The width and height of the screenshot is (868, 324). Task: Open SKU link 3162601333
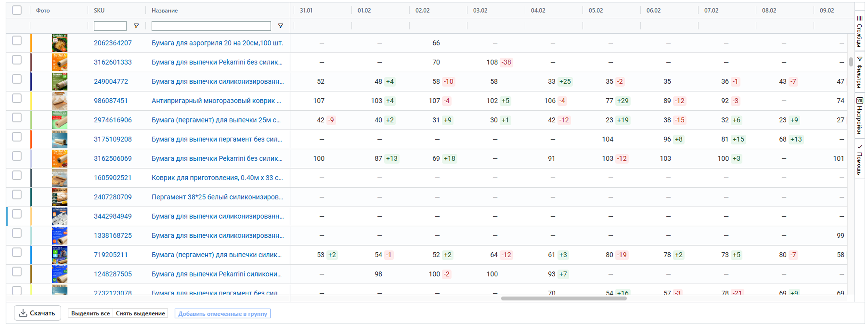pyautogui.click(x=113, y=62)
